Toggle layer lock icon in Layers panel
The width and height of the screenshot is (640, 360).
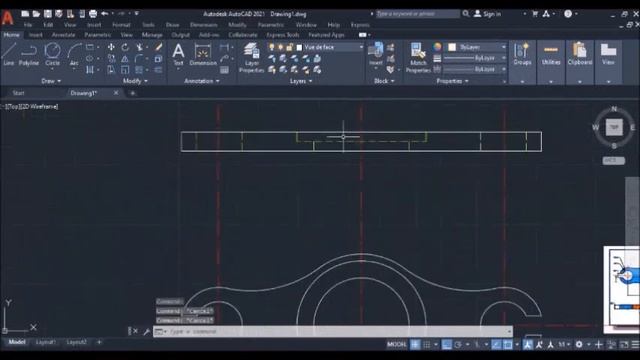(x=289, y=47)
